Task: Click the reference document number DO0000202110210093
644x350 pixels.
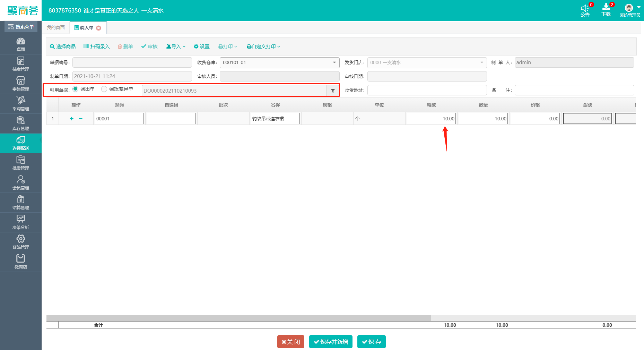Action: click(x=234, y=91)
